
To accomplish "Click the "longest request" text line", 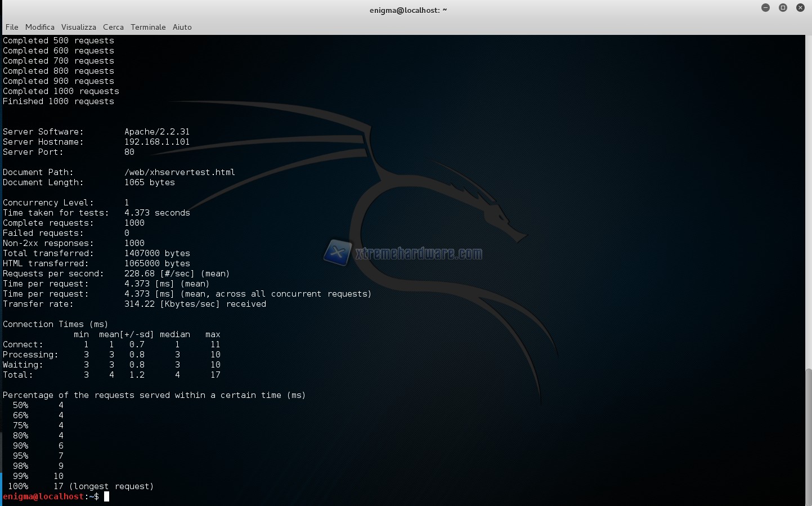I will [x=111, y=486].
